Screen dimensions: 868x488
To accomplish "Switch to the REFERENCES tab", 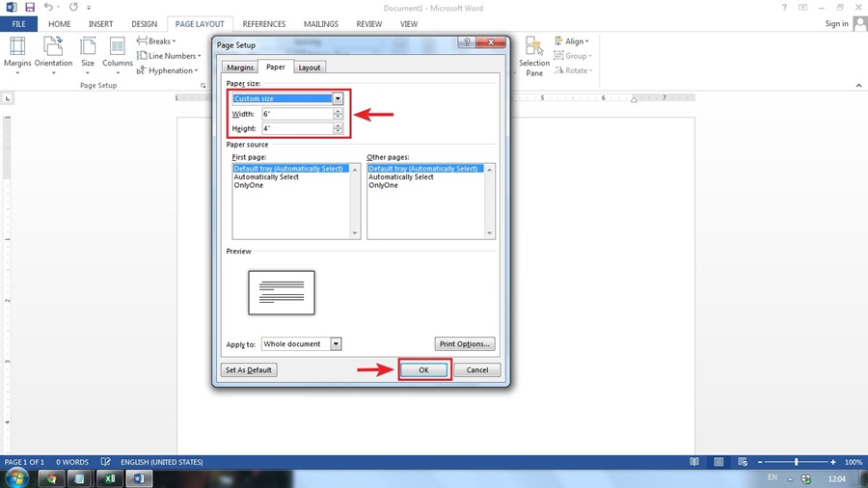I will 264,24.
